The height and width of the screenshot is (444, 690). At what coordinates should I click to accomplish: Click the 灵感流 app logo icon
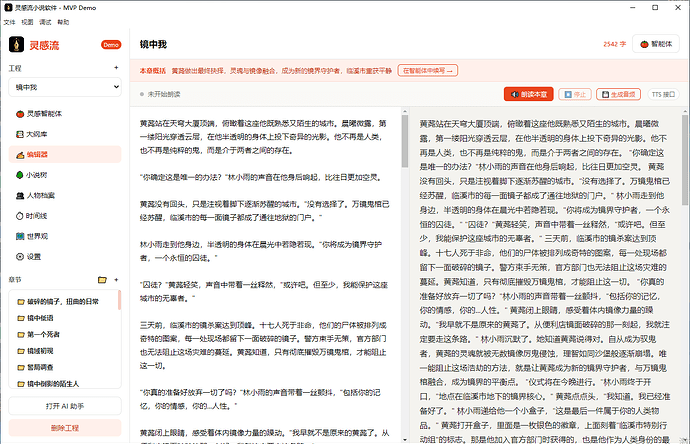tap(17, 44)
